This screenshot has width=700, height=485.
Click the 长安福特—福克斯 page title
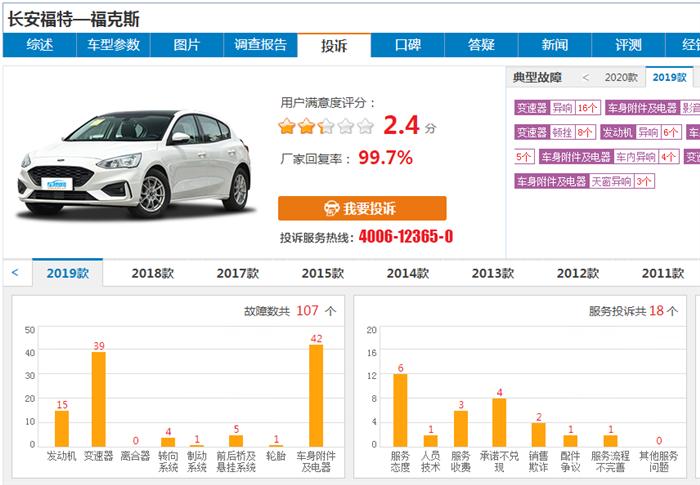74,20
